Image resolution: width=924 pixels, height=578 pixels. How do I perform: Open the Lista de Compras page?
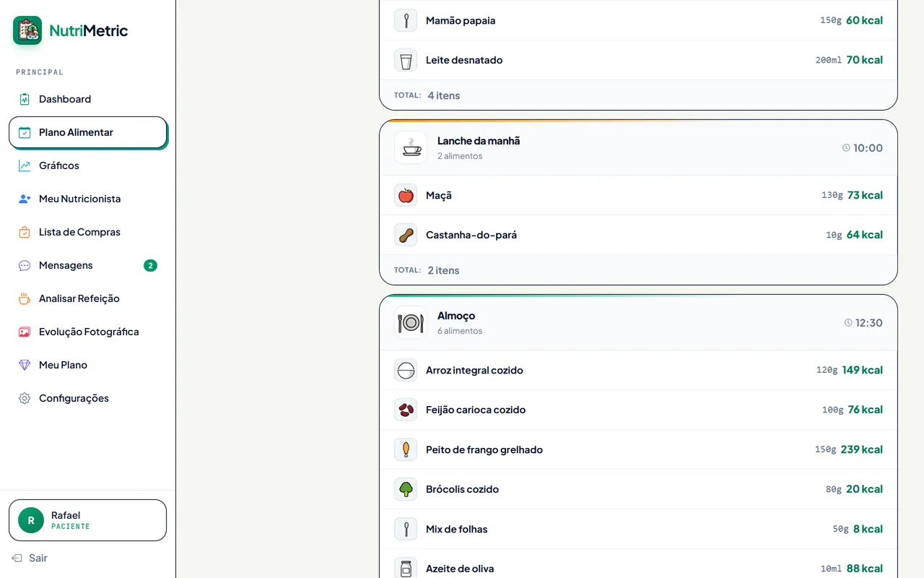pos(88,232)
